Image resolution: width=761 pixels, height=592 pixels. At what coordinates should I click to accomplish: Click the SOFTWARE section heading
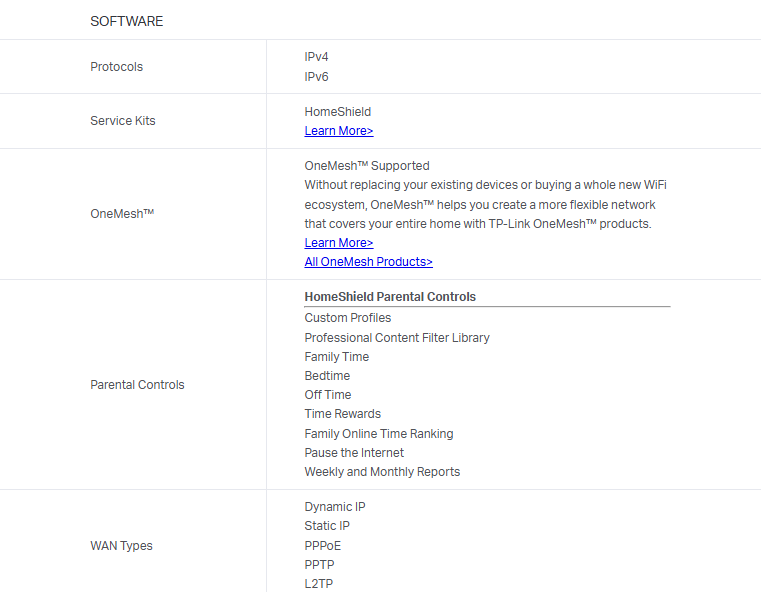127,21
